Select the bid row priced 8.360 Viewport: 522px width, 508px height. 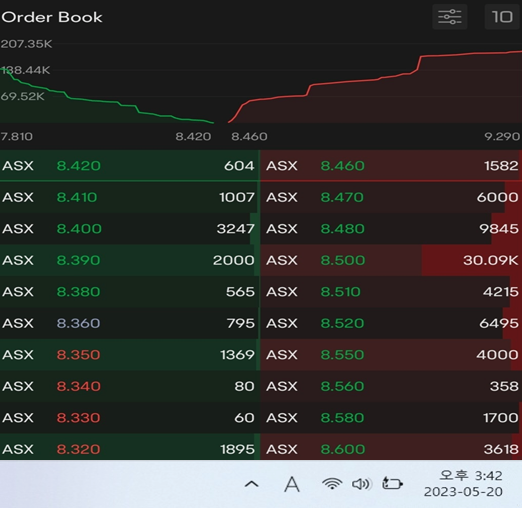pyautogui.click(x=130, y=323)
